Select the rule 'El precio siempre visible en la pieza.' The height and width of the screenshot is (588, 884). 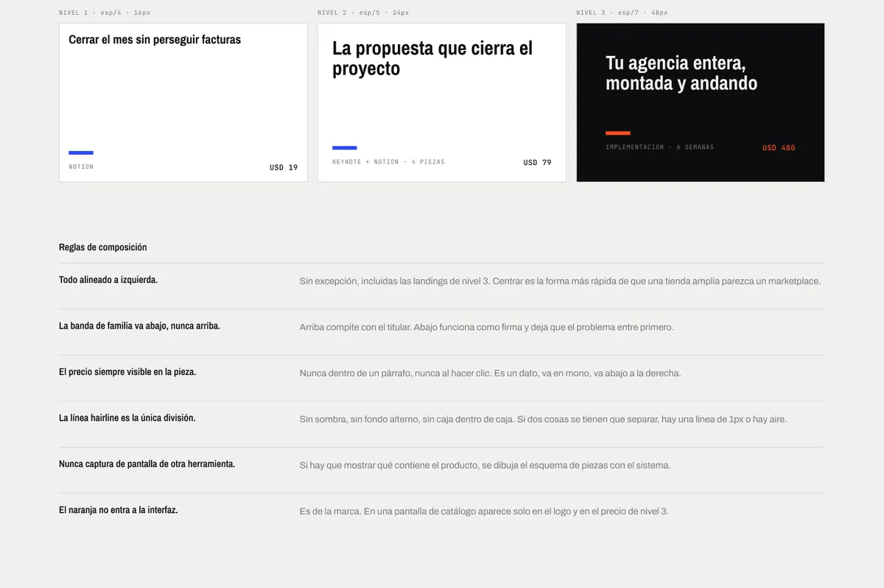(x=127, y=372)
